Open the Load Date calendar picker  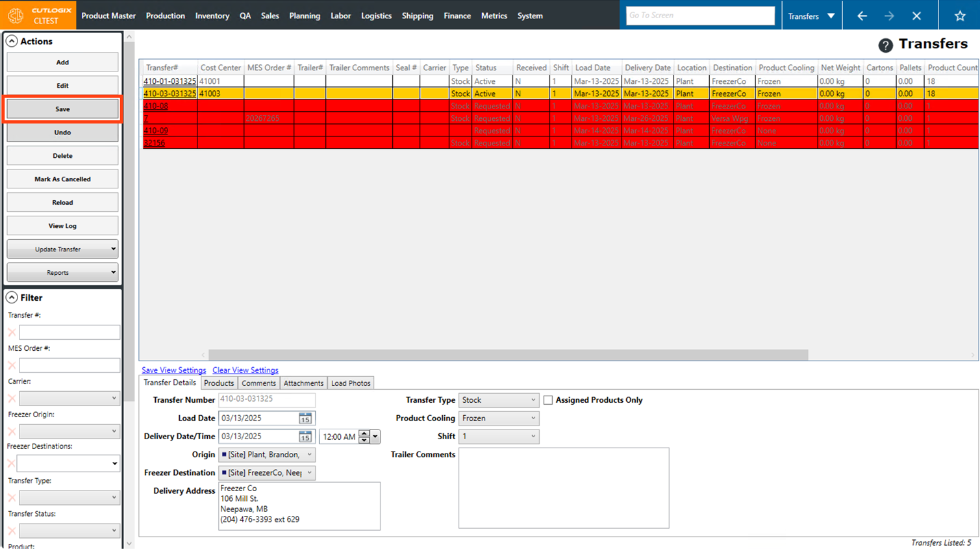(305, 418)
